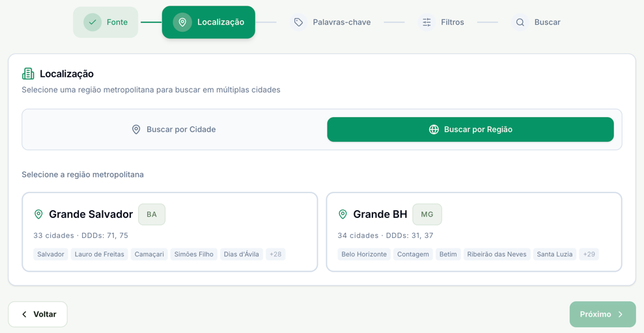Click the MG state badge
Viewport: 644px width, 333px height.
(427, 215)
